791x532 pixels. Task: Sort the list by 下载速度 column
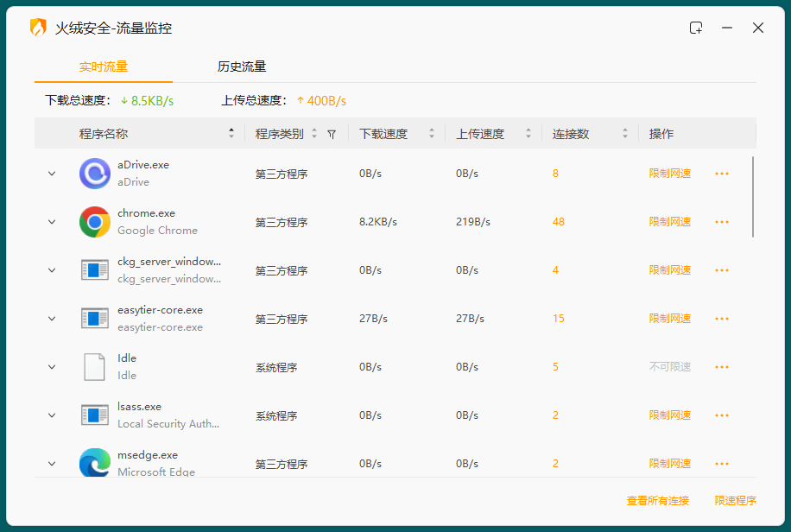coord(429,134)
